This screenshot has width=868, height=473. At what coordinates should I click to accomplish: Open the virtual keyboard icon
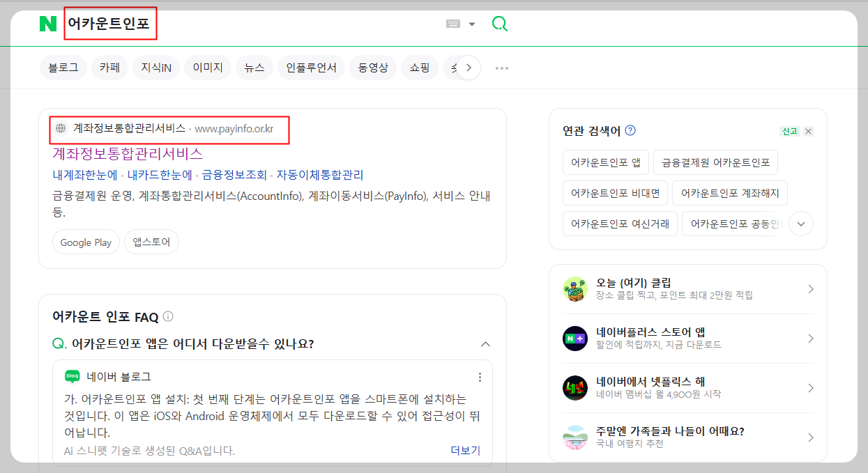453,24
